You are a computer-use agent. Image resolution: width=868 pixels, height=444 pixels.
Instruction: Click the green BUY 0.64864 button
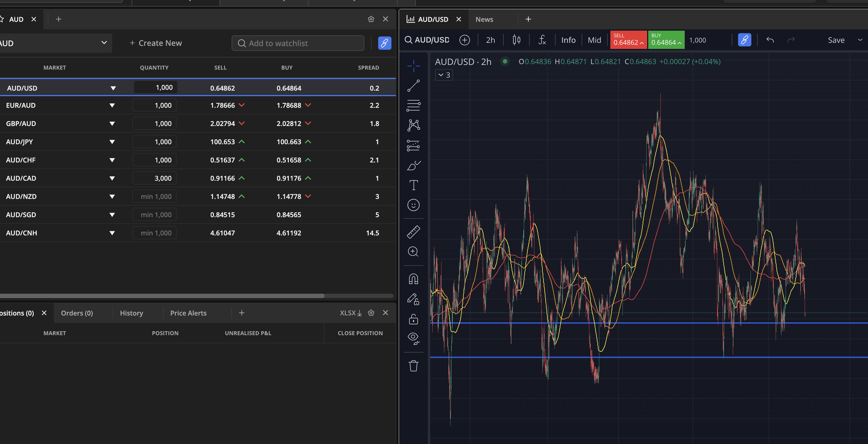click(x=666, y=40)
